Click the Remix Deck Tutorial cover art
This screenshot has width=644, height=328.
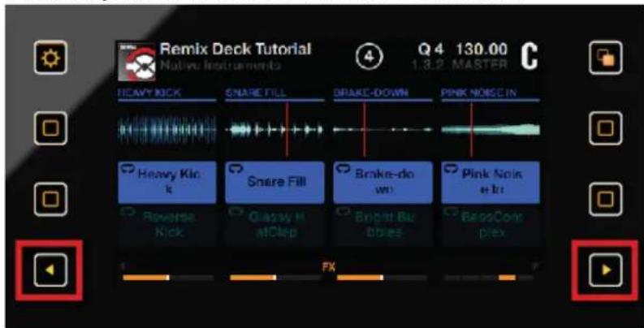pos(136,61)
